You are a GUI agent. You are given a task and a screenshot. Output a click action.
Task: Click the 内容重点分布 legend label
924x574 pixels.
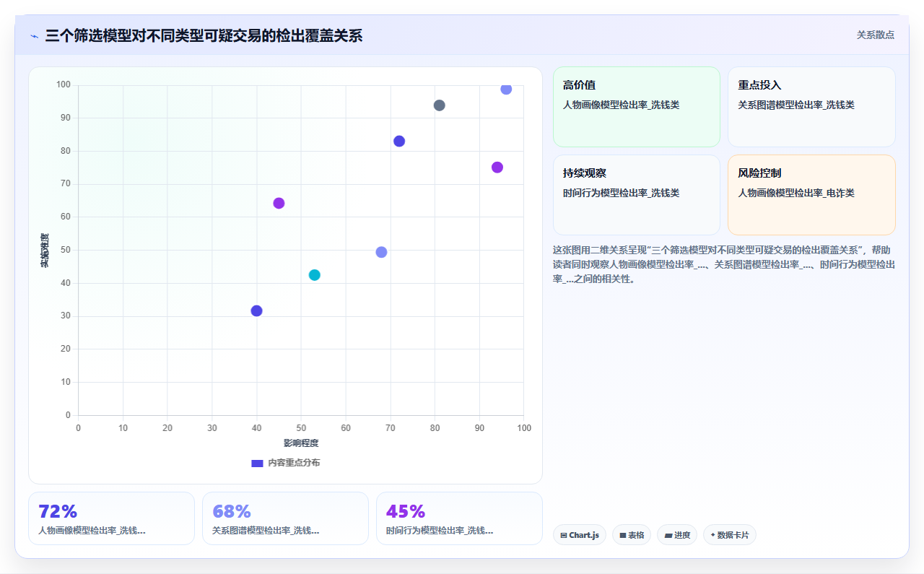point(294,463)
